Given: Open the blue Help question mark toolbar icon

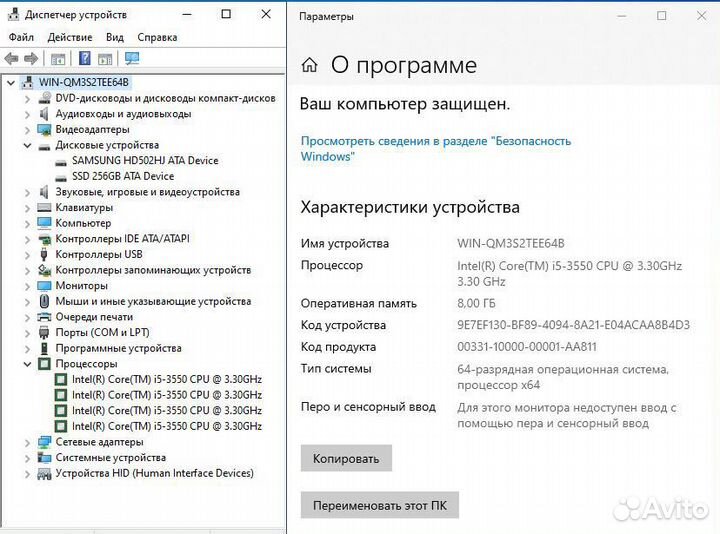Looking at the screenshot, I should [85, 58].
